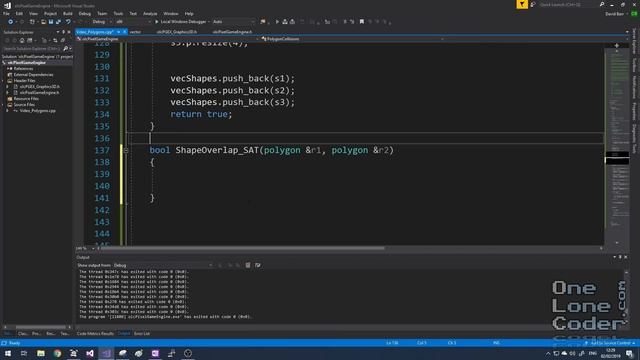Open the File menu
The height and width of the screenshot is (360, 640).
pos(6,13)
